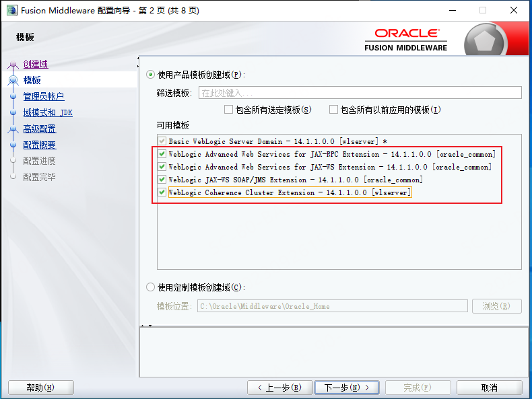Open help with 帮助 button
This screenshot has height=399, width=532.
pyautogui.click(x=40, y=388)
